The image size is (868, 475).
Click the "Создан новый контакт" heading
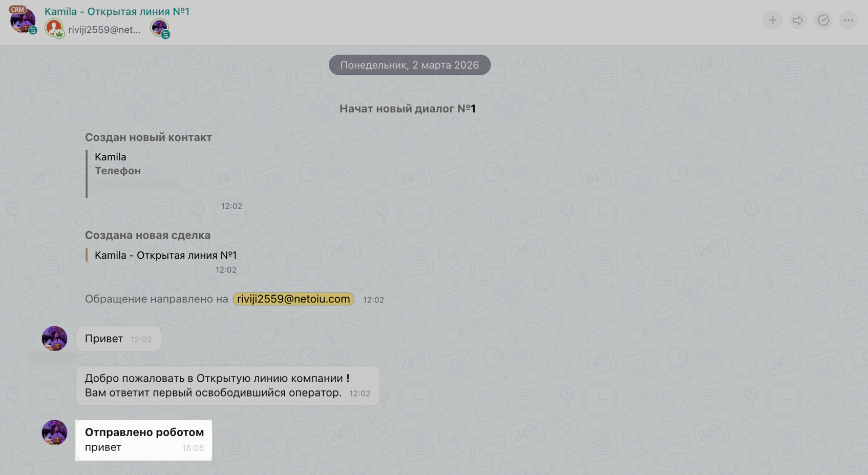[x=148, y=137]
